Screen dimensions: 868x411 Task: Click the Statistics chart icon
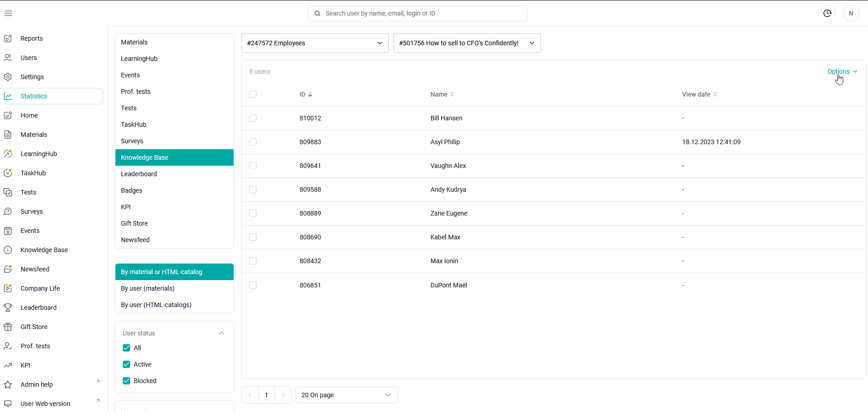8,96
